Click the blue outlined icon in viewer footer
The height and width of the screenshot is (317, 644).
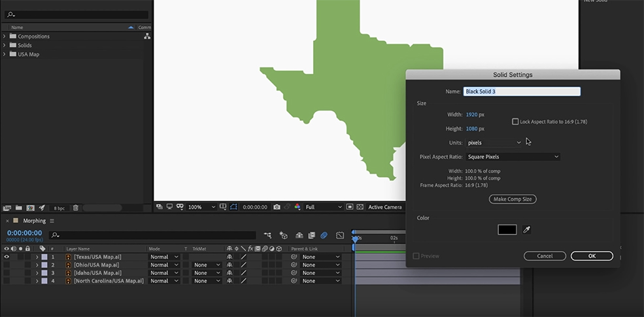[233, 207]
